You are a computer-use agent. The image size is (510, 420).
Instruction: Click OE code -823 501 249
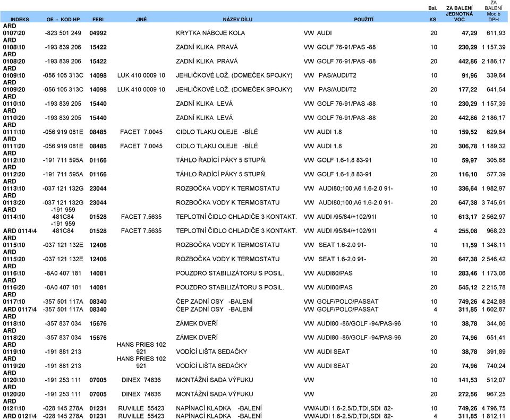click(63, 33)
